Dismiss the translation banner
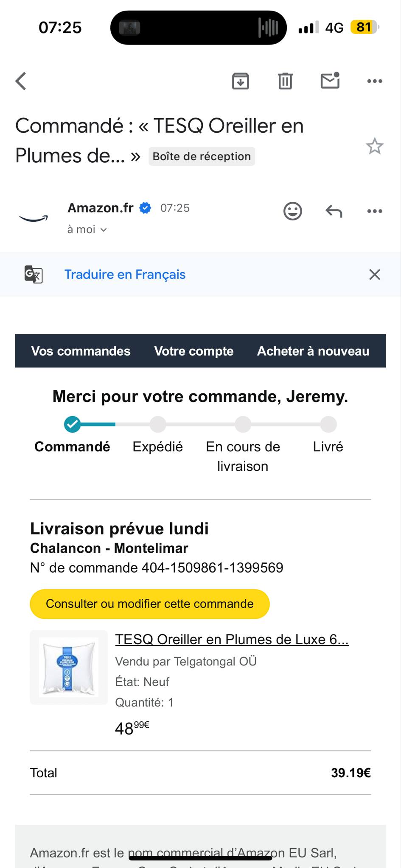The width and height of the screenshot is (401, 868). coord(375,275)
